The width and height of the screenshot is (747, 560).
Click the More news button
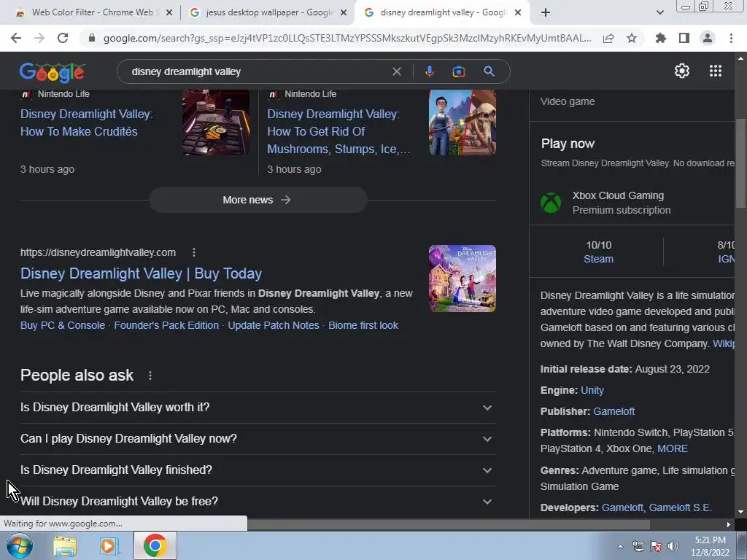258,200
